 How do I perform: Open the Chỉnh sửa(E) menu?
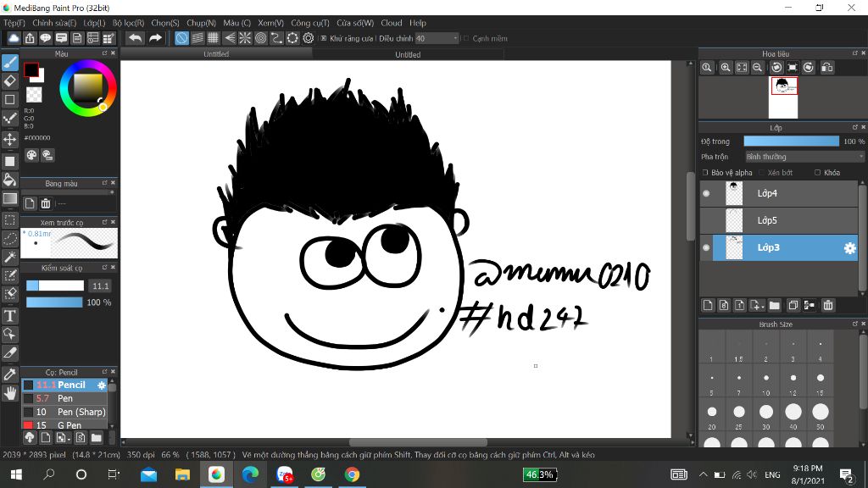[x=54, y=23]
